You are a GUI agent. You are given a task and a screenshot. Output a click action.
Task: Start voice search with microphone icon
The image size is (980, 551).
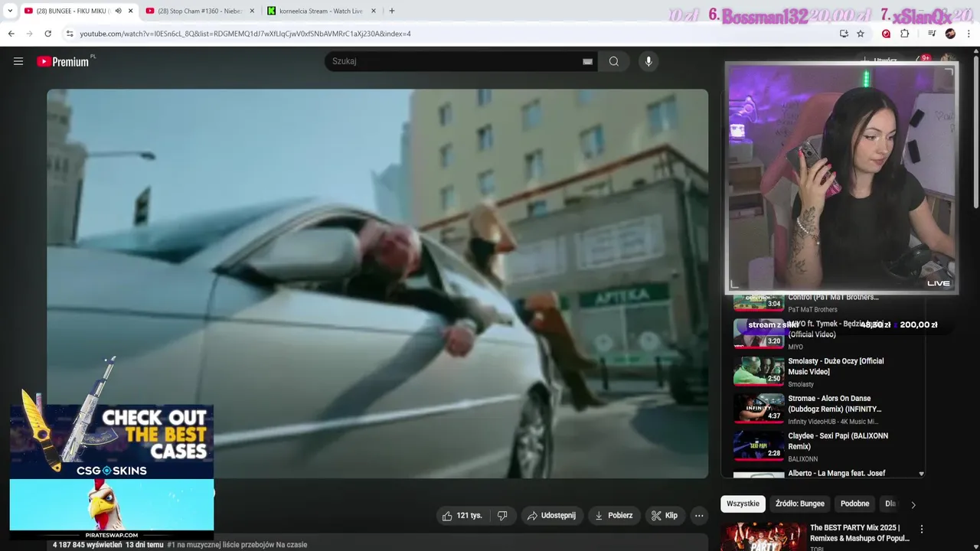tap(648, 61)
